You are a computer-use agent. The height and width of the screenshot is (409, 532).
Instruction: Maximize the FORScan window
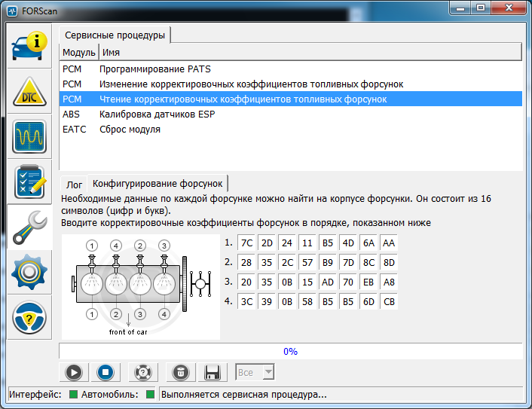[x=481, y=8]
